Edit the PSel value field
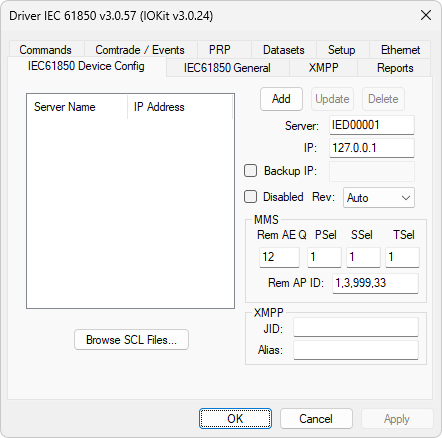This screenshot has width=442, height=438. tap(324, 257)
